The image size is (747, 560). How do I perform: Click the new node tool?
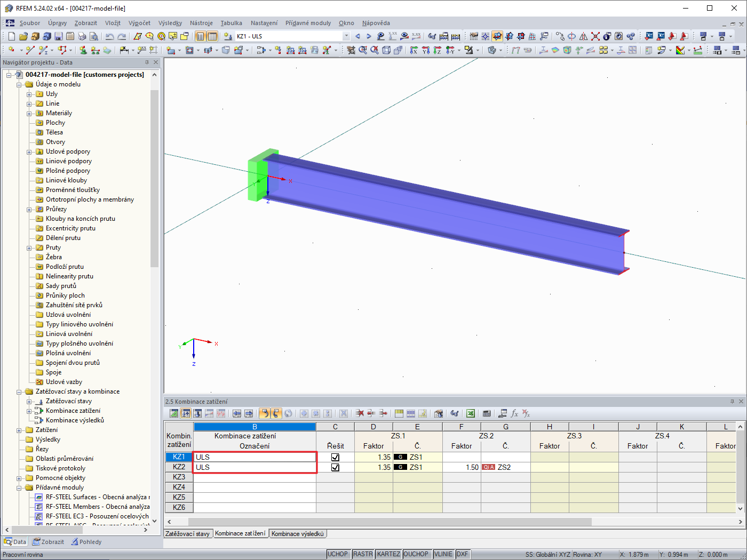[11, 50]
